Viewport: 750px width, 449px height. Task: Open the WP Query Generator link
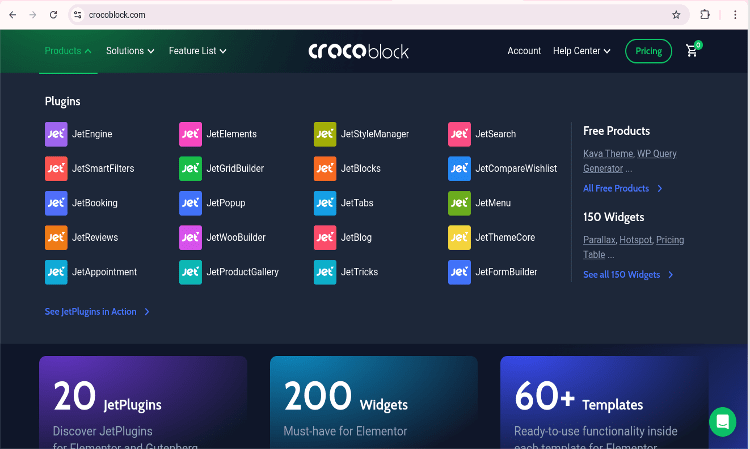630,161
